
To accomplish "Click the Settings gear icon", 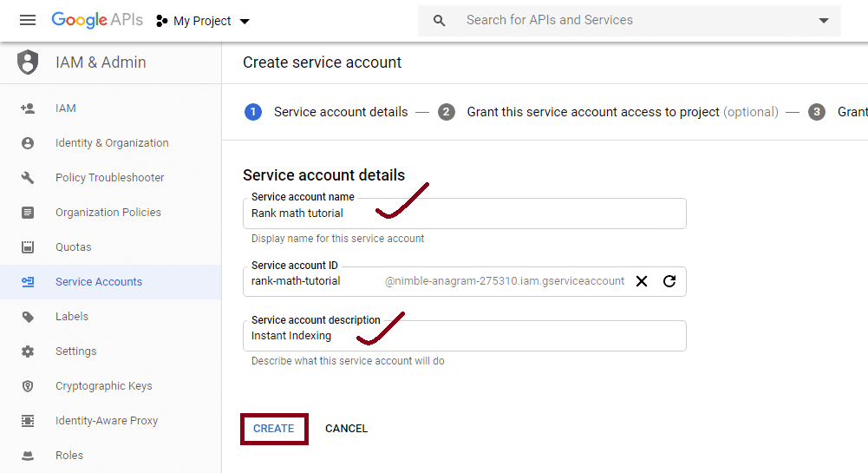I will (x=28, y=351).
